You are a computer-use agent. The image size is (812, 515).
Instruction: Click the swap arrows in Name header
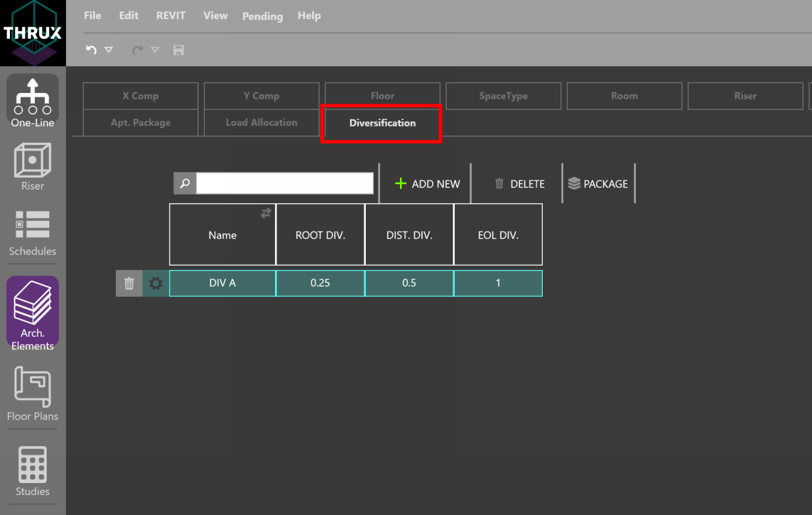point(266,213)
